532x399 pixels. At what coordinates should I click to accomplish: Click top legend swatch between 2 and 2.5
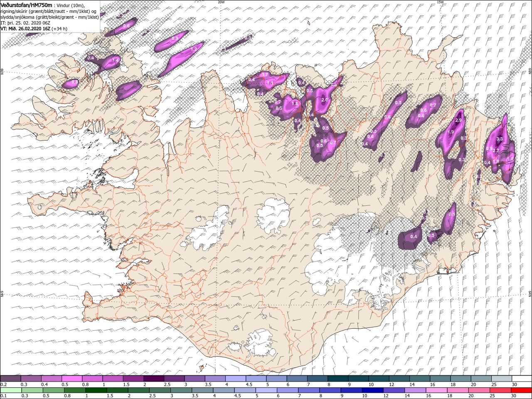click(x=154, y=379)
